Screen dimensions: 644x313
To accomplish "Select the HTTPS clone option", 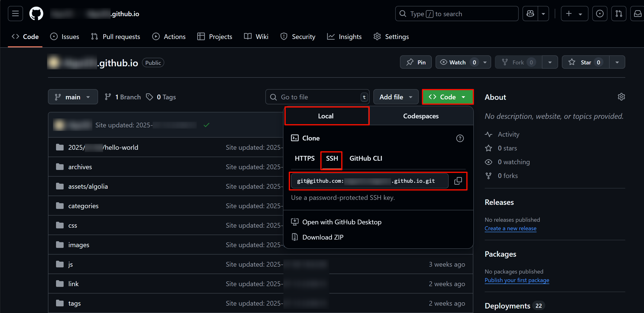I will click(x=305, y=158).
